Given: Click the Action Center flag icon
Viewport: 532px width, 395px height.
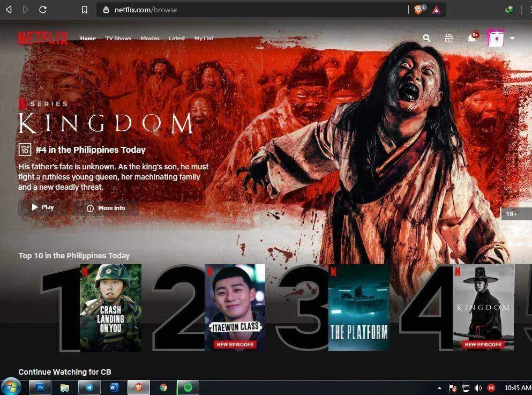Looking at the screenshot, I should [x=453, y=388].
